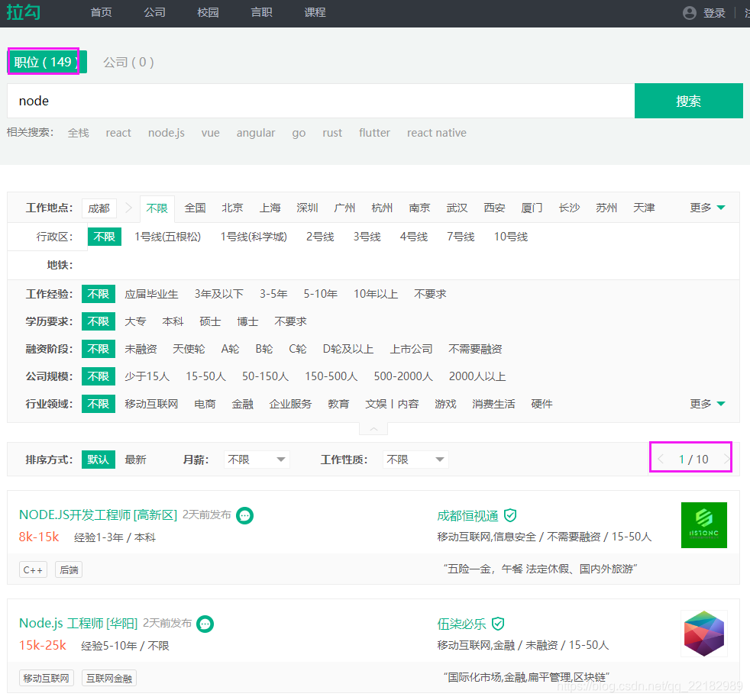Filter education by 本科
This screenshot has height=700, width=750.
(x=173, y=322)
